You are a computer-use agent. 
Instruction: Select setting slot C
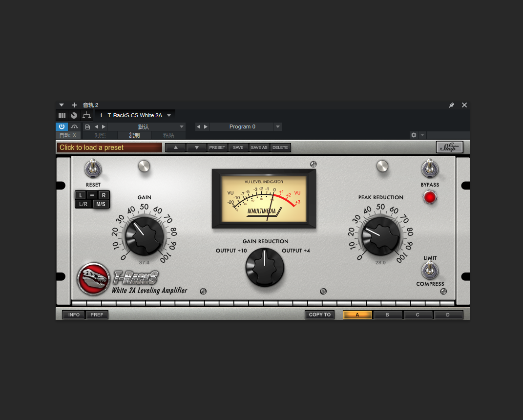pyautogui.click(x=417, y=315)
